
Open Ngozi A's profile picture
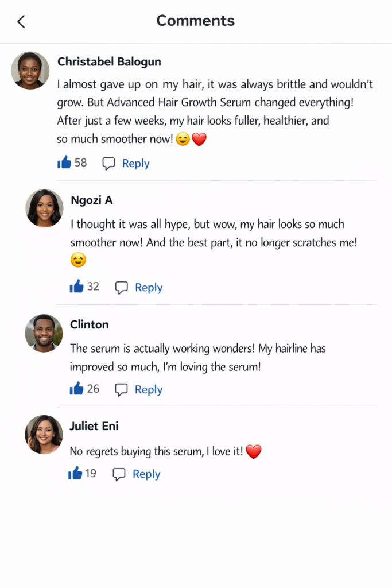pos(44,208)
